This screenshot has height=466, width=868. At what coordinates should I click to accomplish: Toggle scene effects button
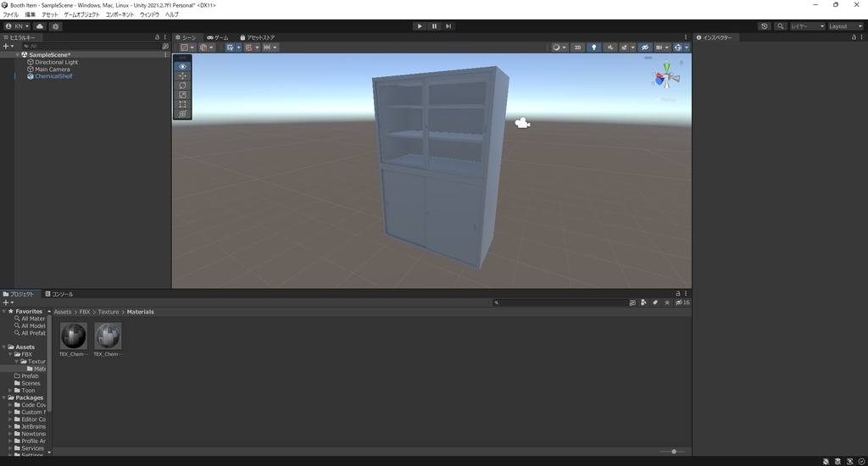625,47
